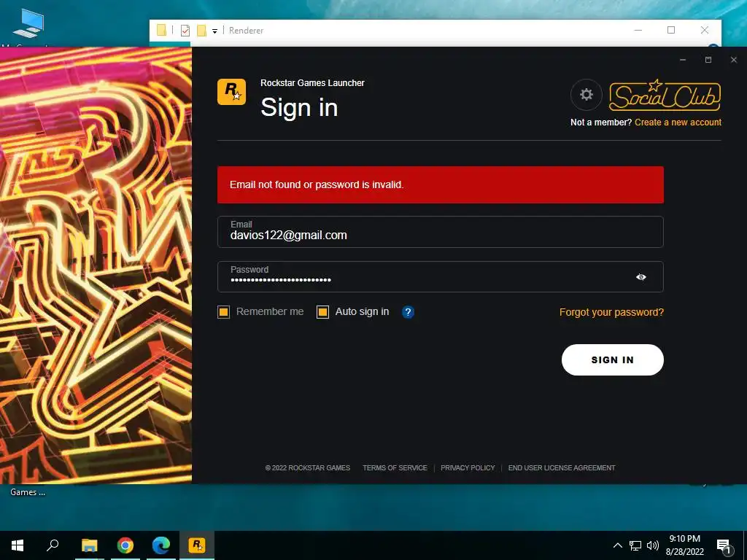Screen dimensions: 747x560
Task: Open the Auto sign in help icon
Action: (408, 312)
